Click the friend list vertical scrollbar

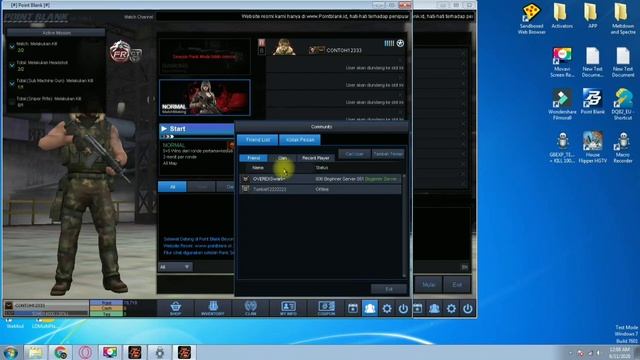pyautogui.click(x=404, y=227)
